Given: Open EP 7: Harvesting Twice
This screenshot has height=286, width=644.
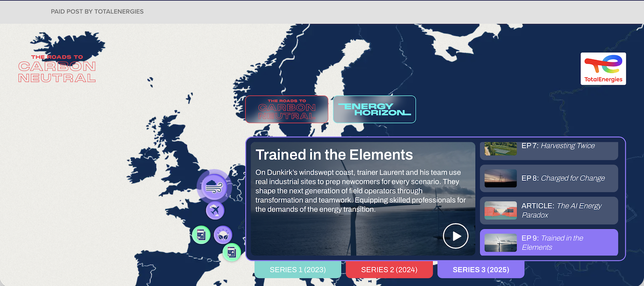Looking at the screenshot, I should pos(549,150).
